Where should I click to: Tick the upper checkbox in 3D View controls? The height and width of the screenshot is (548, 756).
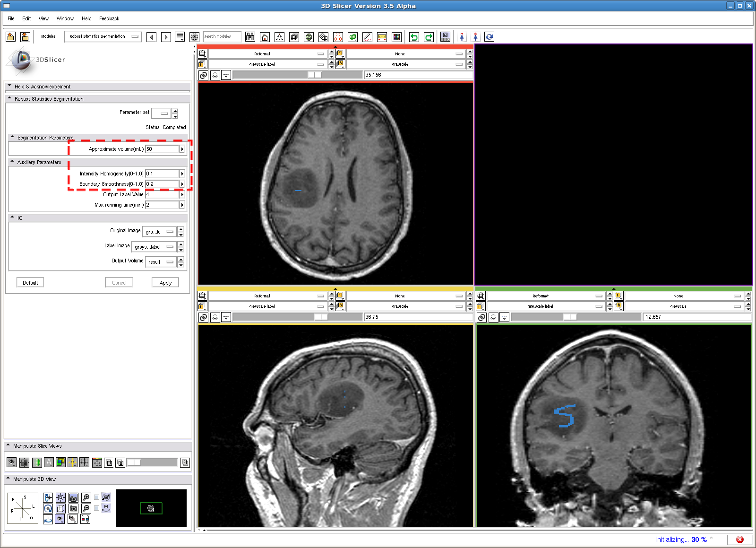[97, 497]
